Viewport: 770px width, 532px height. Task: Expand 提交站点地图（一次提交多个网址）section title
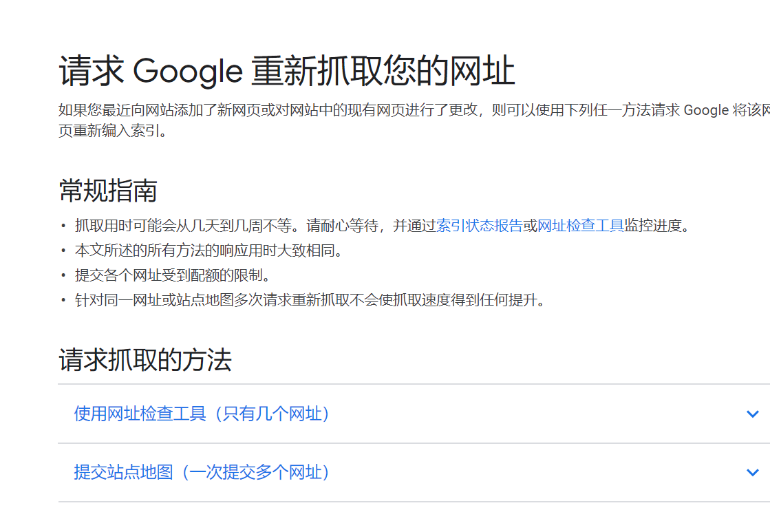tap(202, 472)
